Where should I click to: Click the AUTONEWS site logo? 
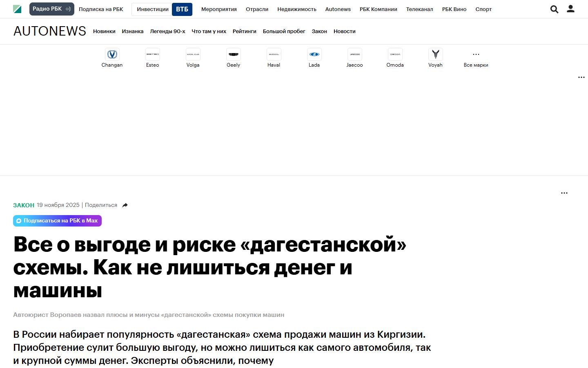tap(50, 31)
